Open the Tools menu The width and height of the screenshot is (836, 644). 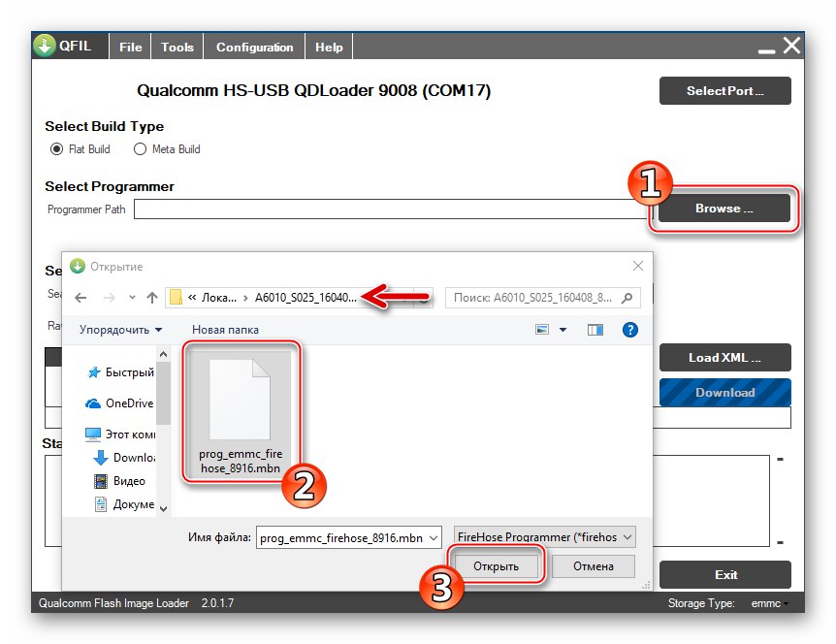click(177, 47)
